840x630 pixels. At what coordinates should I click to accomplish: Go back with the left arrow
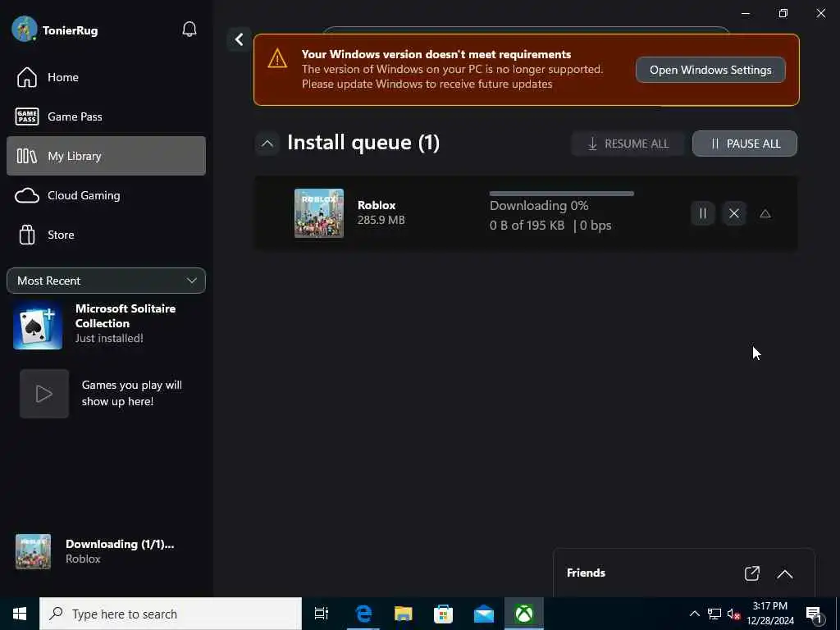point(239,39)
